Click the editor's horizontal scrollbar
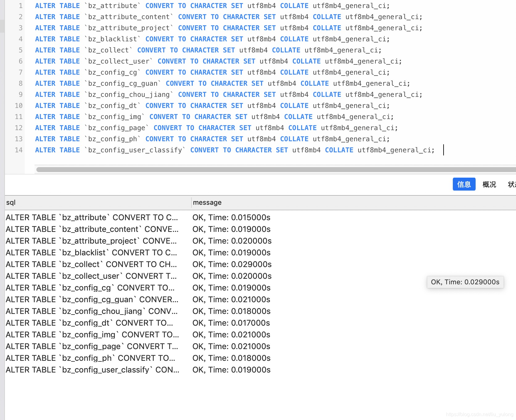This screenshot has height=420, width=516. [274, 170]
